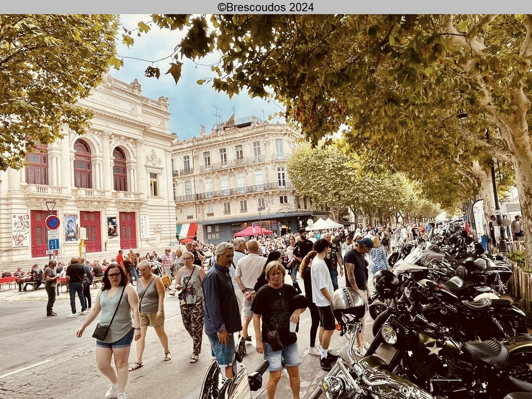Click the white feather banner flag
The width and height of the screenshot is (532, 399).
point(478,218)
